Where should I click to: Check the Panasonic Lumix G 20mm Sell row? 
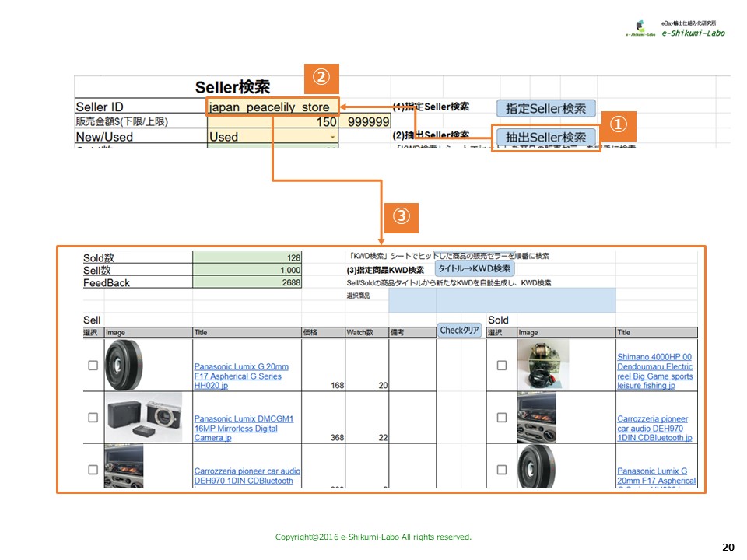pos(93,366)
